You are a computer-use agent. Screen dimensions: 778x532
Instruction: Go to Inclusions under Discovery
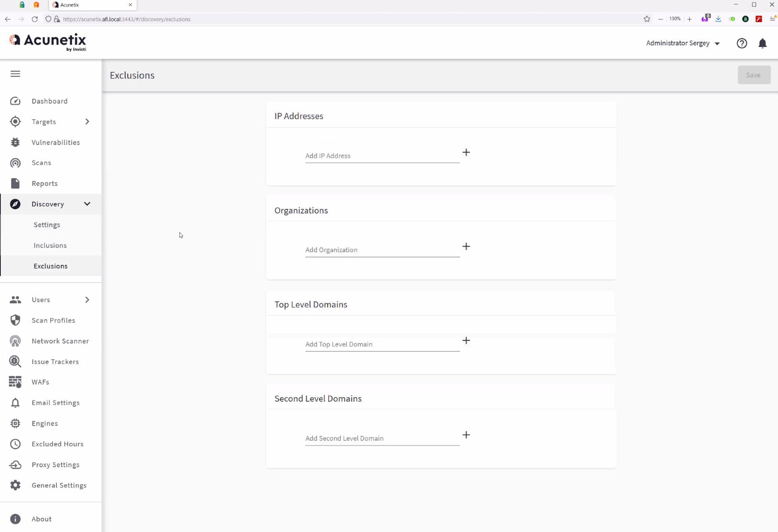coord(50,245)
